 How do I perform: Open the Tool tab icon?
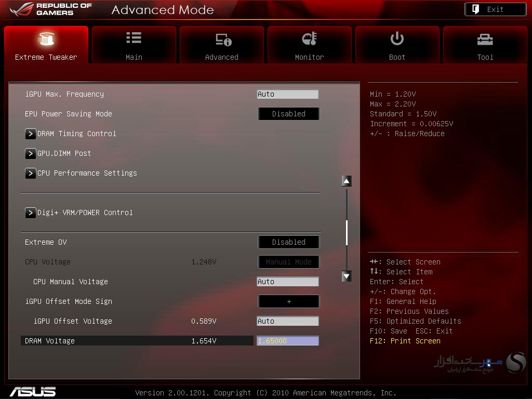coord(485,39)
